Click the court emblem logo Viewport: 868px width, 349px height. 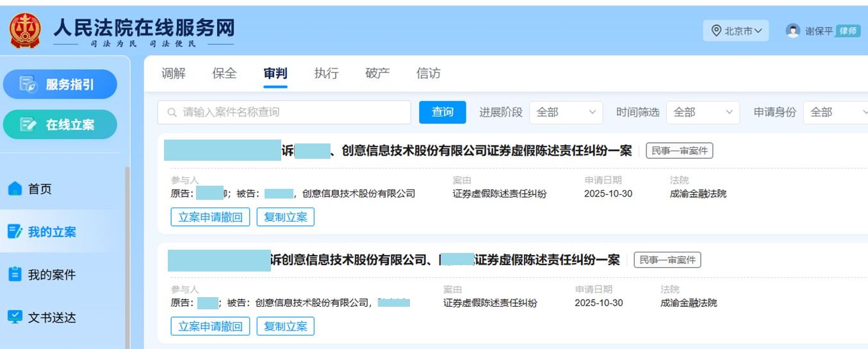26,29
